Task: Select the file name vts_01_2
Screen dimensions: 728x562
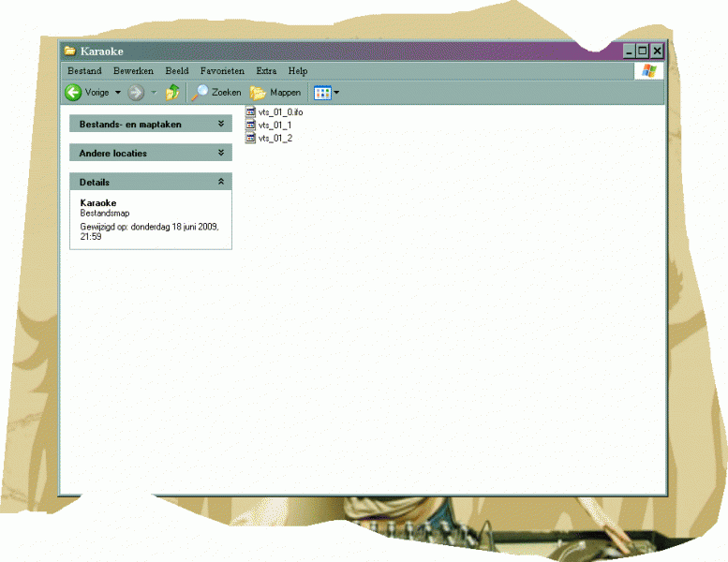Action: coord(275,139)
